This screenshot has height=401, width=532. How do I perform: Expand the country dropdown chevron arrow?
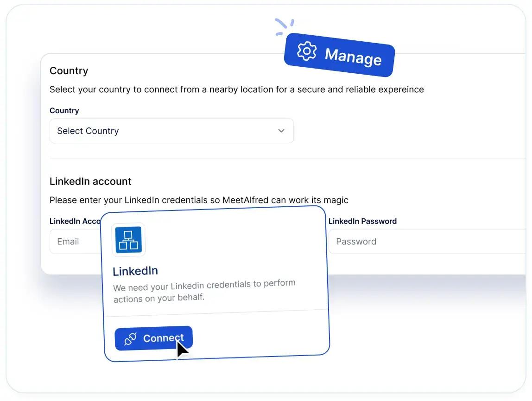tap(281, 131)
